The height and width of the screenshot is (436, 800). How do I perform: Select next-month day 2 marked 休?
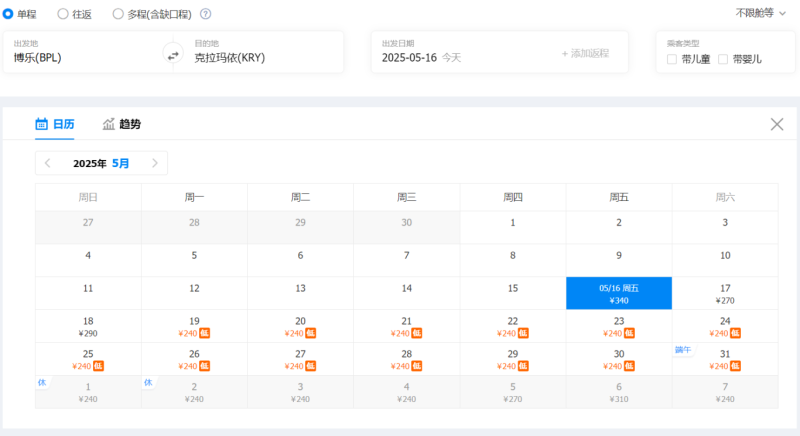(194, 392)
